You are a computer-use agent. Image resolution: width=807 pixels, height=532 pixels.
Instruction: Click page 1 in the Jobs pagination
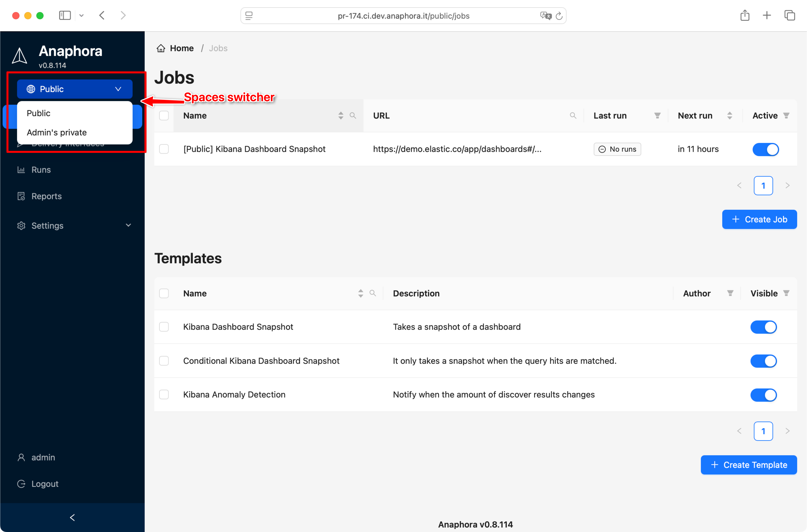(x=763, y=186)
